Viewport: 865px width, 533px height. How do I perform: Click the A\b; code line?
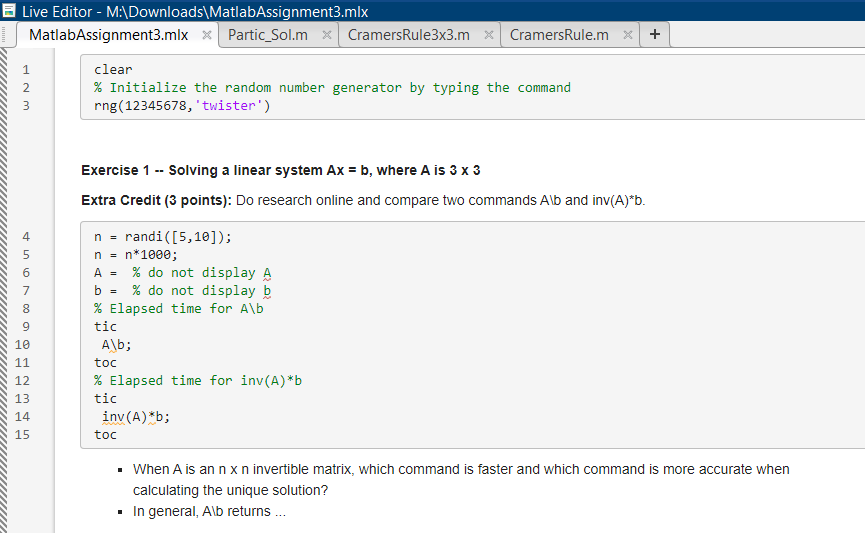(x=116, y=345)
